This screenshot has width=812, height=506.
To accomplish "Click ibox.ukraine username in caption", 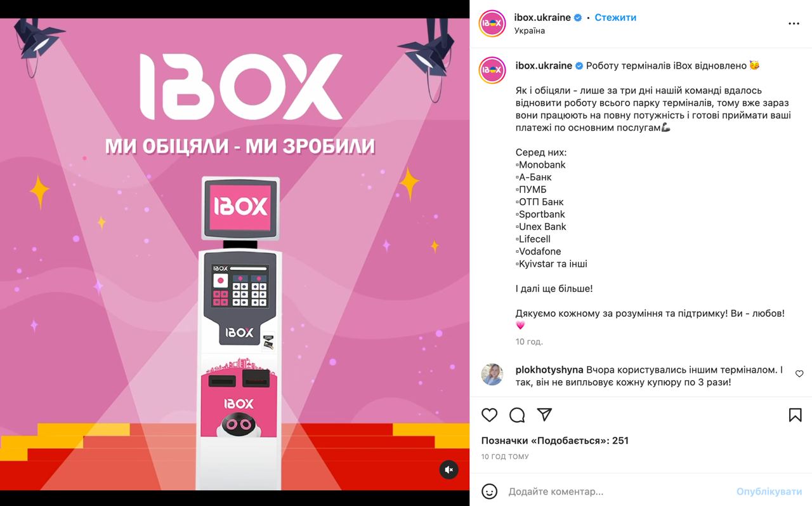I will click(544, 65).
